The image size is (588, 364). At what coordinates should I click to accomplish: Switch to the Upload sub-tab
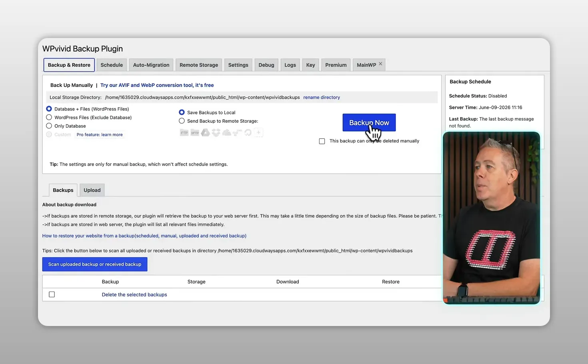(x=92, y=190)
